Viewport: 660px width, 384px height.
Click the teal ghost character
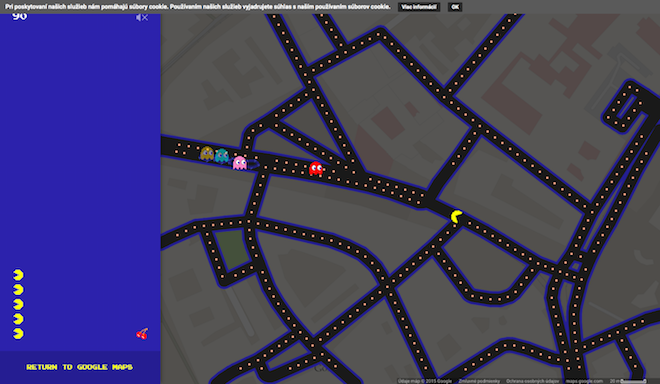tap(221, 156)
